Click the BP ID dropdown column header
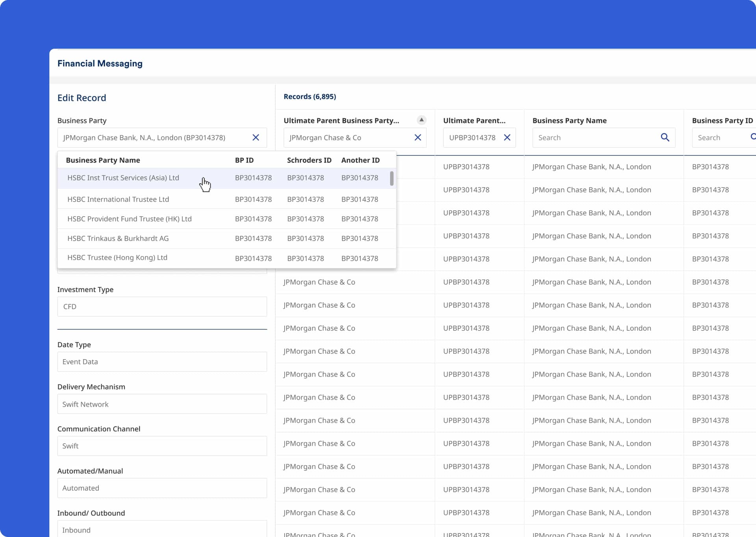The width and height of the screenshot is (756, 537). 244,160
